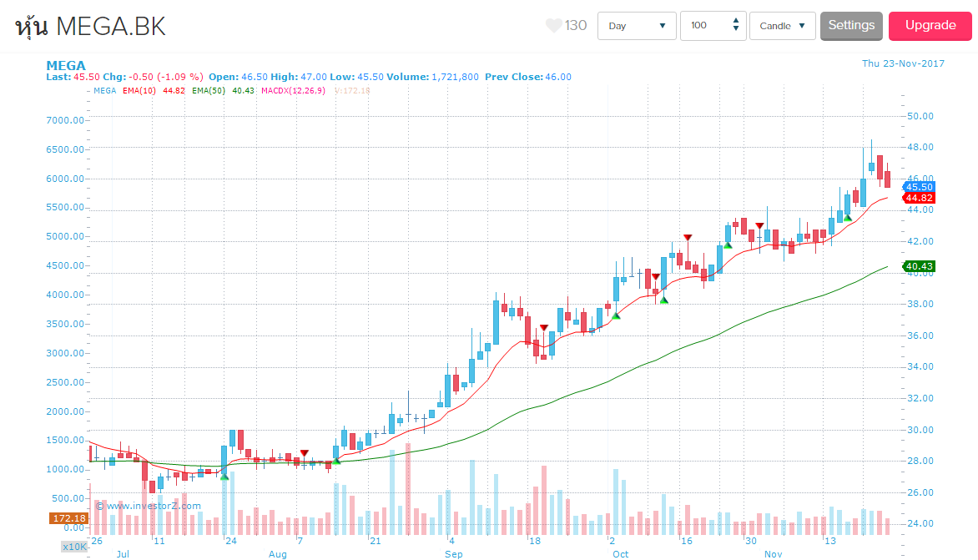
Task: Click the green buy triangle near Oct 2
Action: pyautogui.click(x=616, y=316)
